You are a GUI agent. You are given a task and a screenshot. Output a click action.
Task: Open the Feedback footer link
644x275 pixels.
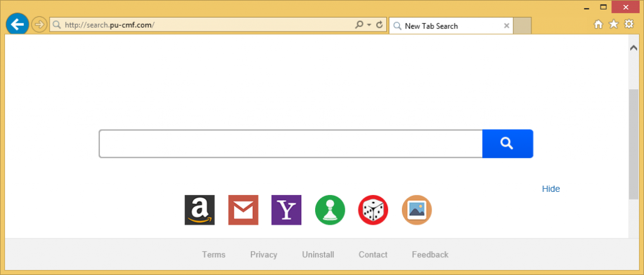[430, 255]
